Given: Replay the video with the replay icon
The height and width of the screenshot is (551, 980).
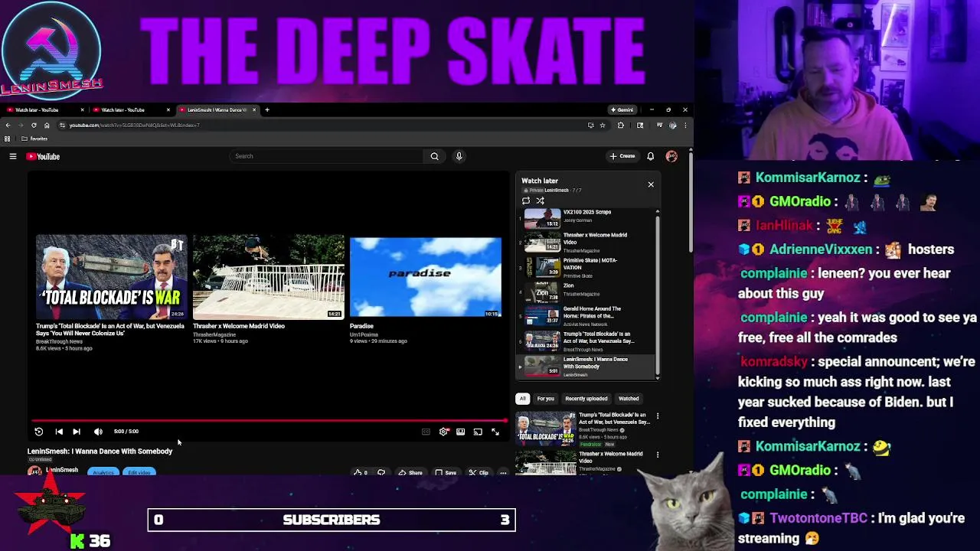Looking at the screenshot, I should tap(39, 432).
